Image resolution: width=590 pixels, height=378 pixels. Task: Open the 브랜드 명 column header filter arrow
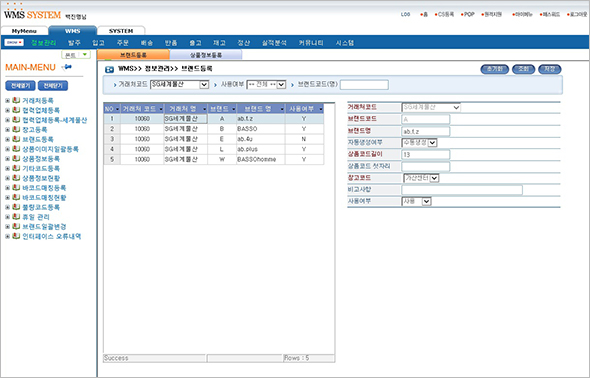(282, 109)
